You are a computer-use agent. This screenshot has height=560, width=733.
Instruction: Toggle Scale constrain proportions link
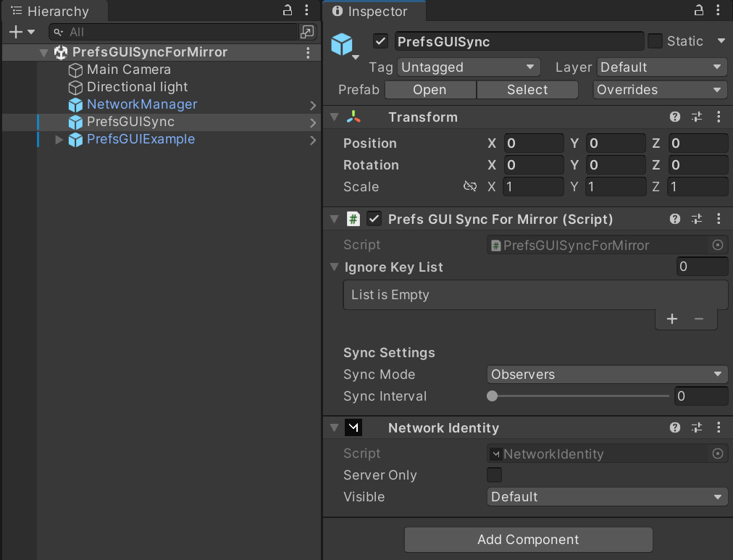point(470,186)
